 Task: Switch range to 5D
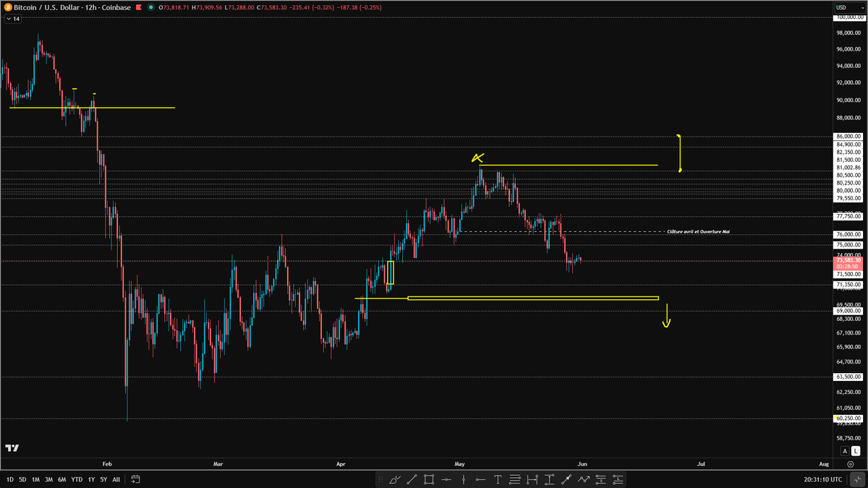(x=22, y=479)
